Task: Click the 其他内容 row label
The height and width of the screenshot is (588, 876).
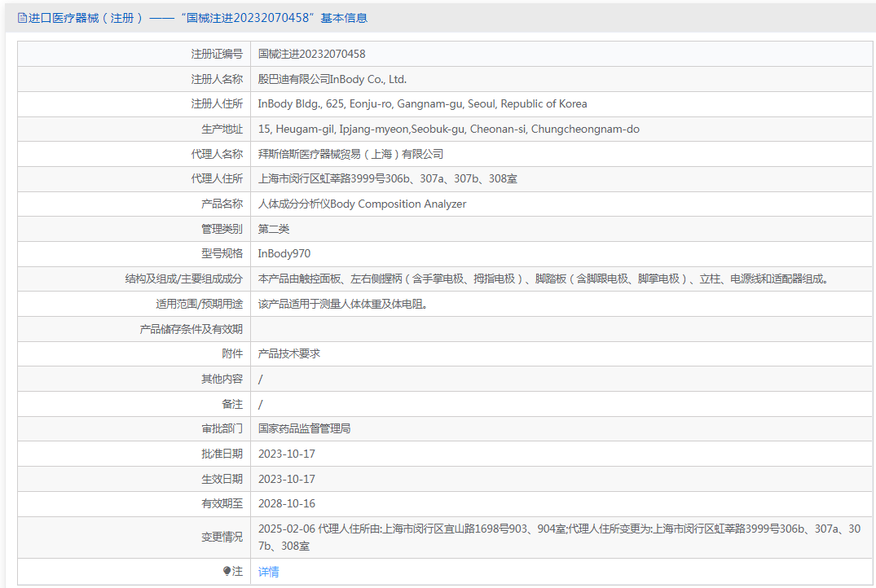Action: coord(222,380)
